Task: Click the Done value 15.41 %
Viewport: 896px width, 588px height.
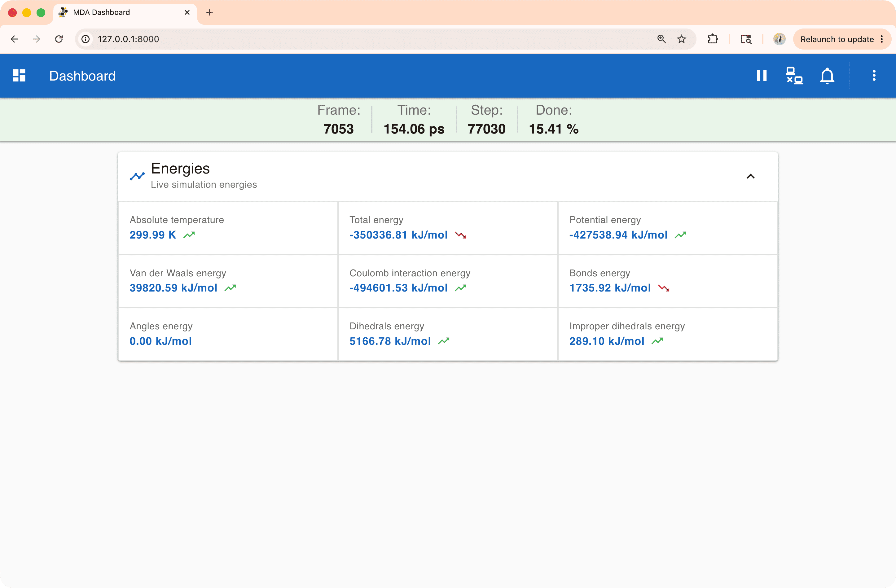Action: 554,129
